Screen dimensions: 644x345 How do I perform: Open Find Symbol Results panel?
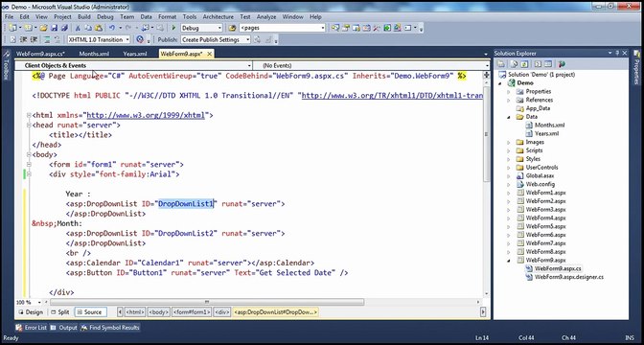[110, 328]
